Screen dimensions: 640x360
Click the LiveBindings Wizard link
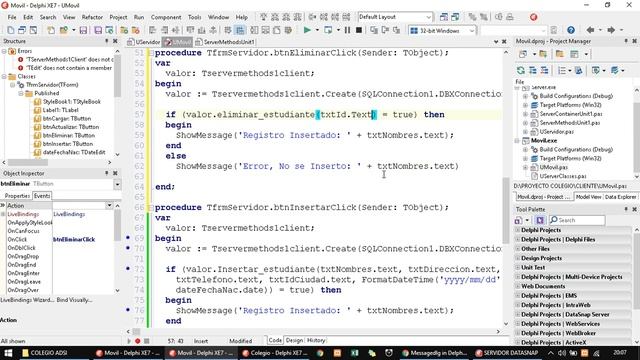pyautogui.click(x=27, y=300)
